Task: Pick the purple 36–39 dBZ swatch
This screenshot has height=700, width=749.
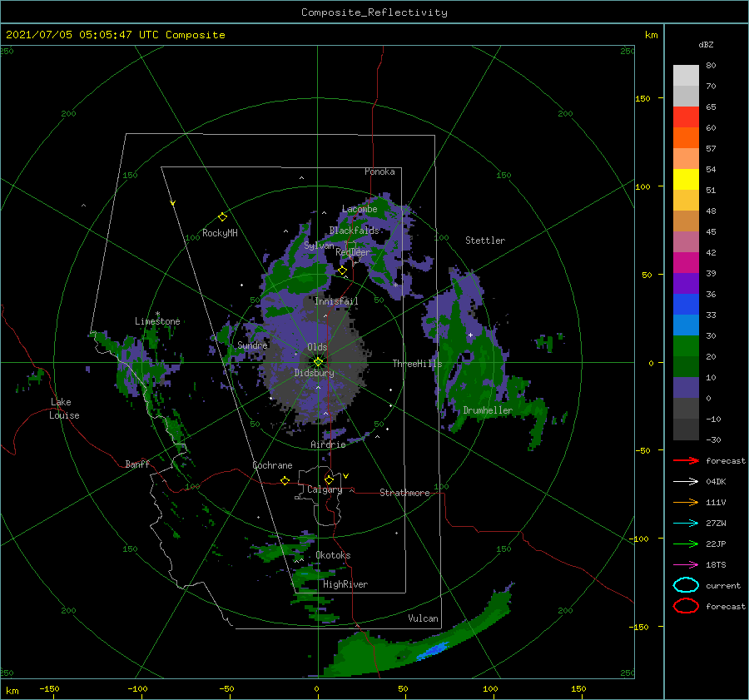Action: click(x=686, y=284)
